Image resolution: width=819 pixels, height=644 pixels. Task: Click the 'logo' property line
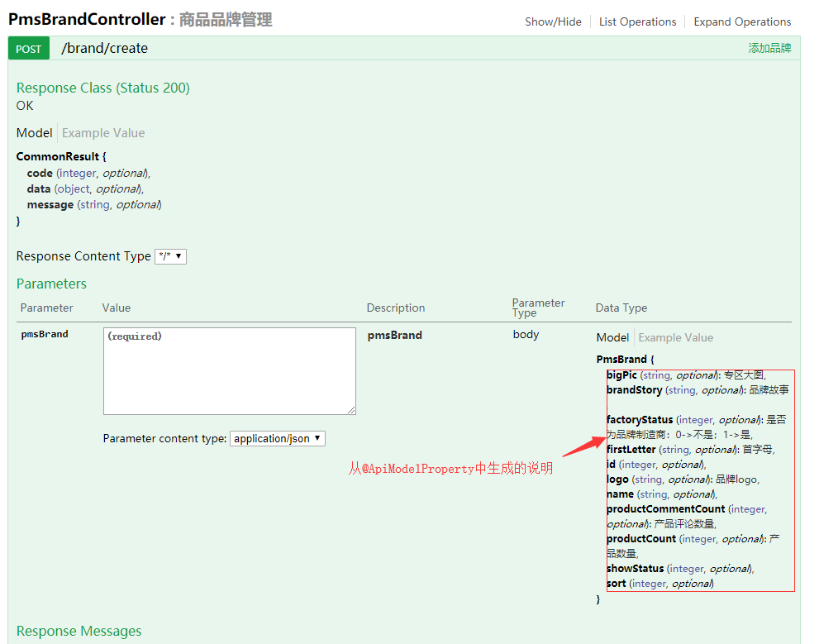pos(683,479)
